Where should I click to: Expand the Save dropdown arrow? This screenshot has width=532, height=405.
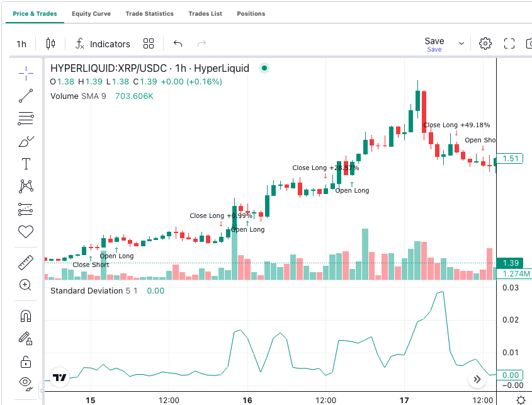click(x=461, y=43)
